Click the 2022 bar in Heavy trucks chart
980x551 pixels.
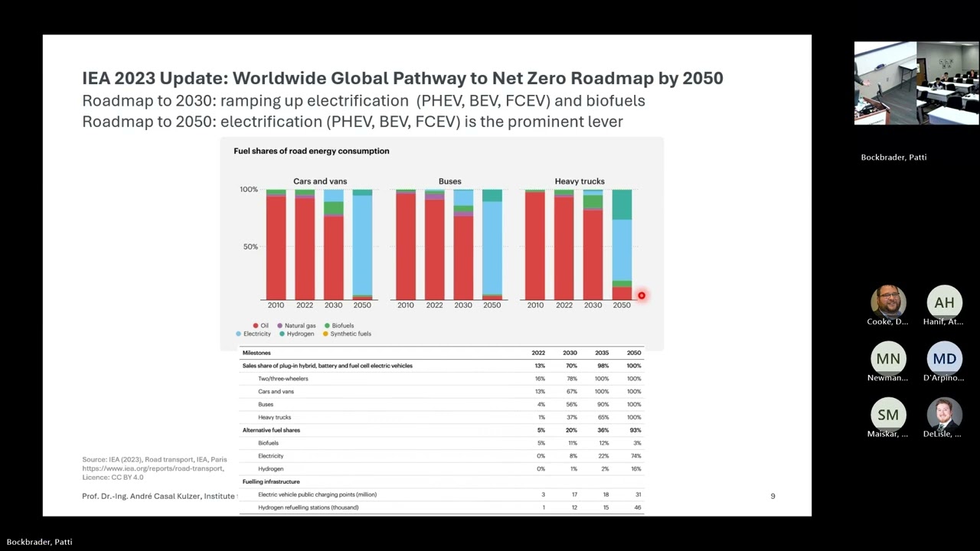click(x=564, y=244)
